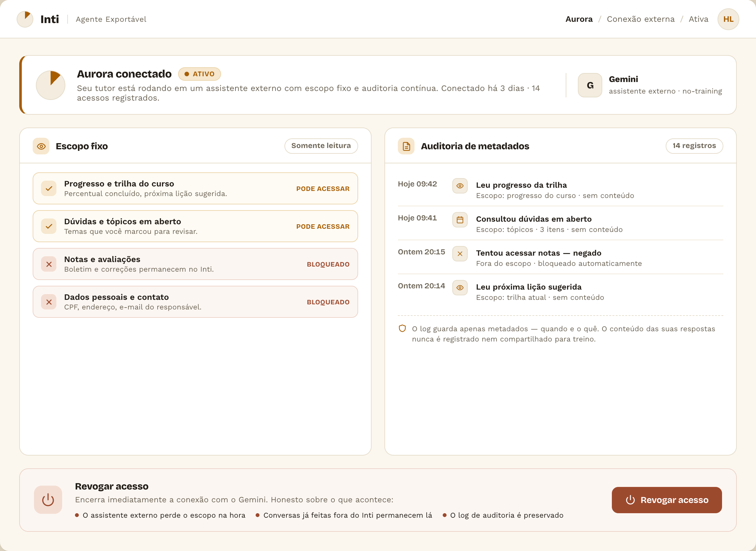Click the document icon beside Auditoria de metadados

pyautogui.click(x=406, y=146)
